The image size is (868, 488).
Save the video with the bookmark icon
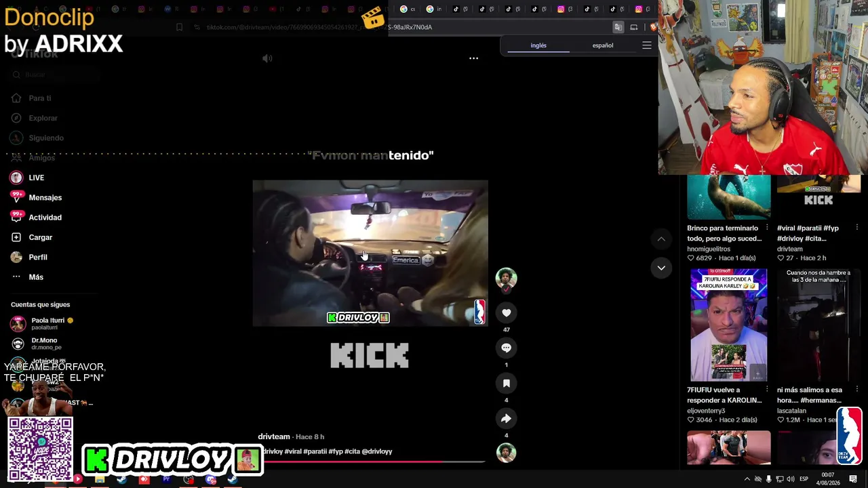pos(506,383)
